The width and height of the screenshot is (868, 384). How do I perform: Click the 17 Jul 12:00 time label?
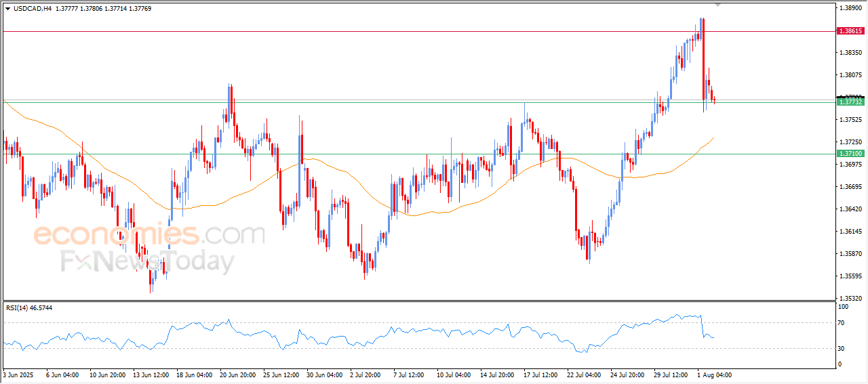[542, 375]
